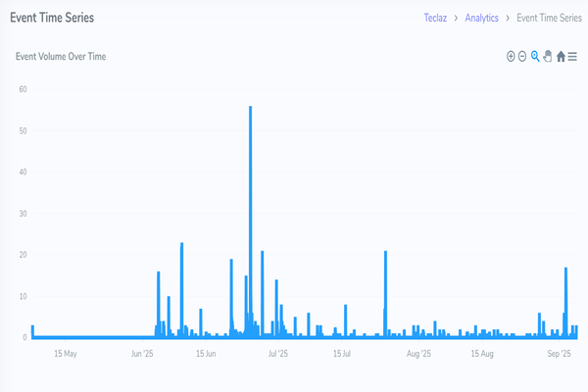This screenshot has height=392, width=588.
Task: Click the 15 Jul x-axis label
Action: [x=342, y=354]
